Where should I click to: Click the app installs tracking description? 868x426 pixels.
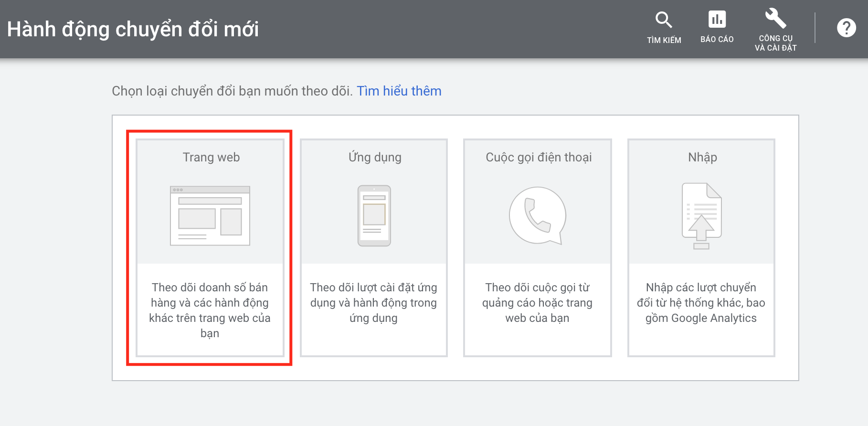pos(373,303)
